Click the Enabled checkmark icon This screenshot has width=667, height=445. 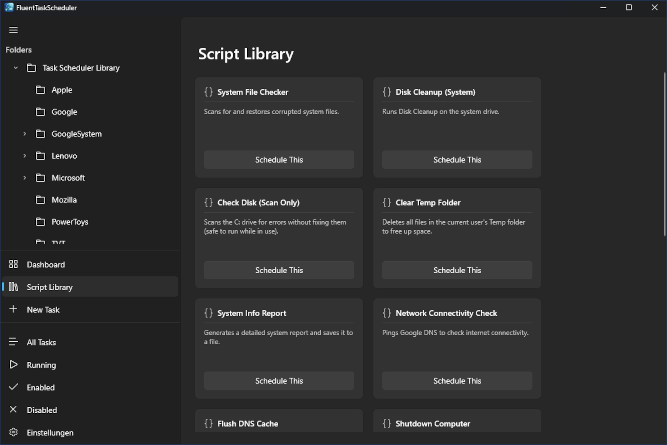pos(13,387)
